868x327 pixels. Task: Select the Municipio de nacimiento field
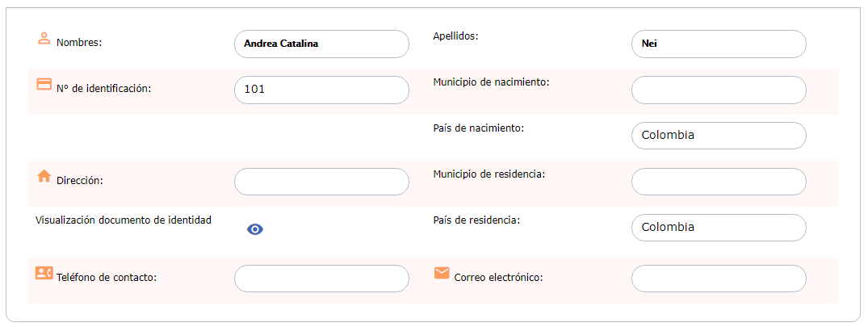(x=719, y=90)
